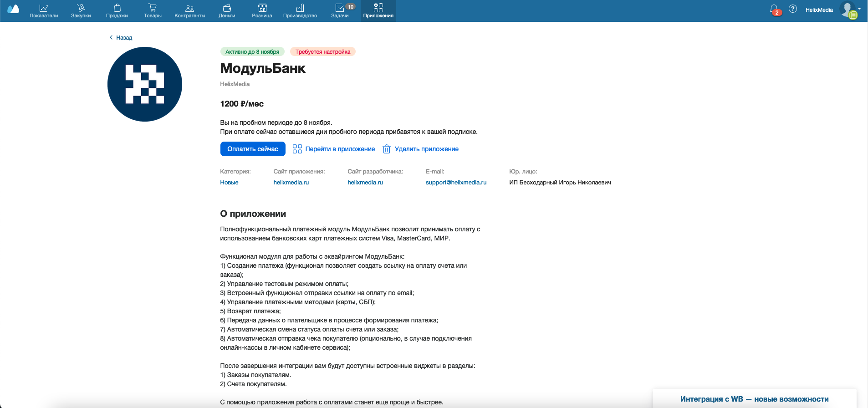This screenshot has height=408, width=868.
Task: Click the 1200 ₽/мес price text
Action: [242, 104]
